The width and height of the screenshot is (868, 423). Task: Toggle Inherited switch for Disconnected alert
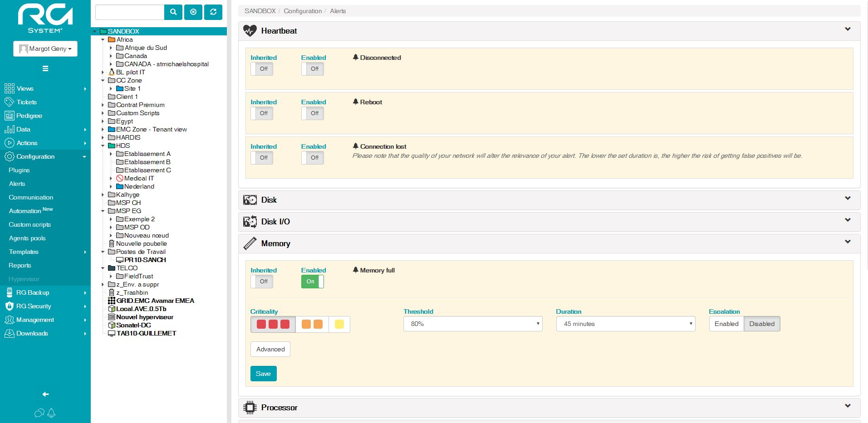tap(262, 69)
